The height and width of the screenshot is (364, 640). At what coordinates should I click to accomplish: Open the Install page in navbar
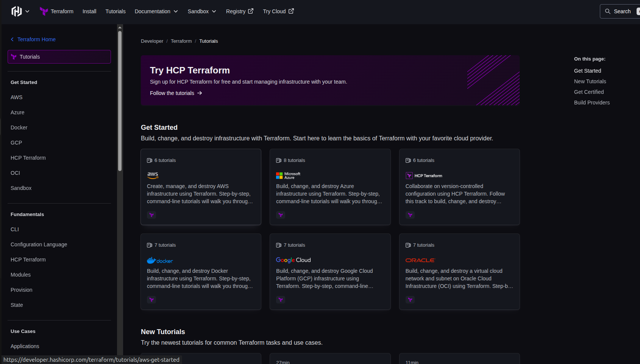pyautogui.click(x=89, y=11)
